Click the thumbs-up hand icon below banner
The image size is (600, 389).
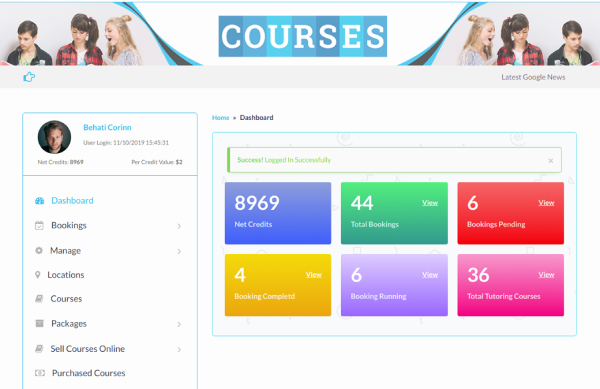tap(29, 77)
